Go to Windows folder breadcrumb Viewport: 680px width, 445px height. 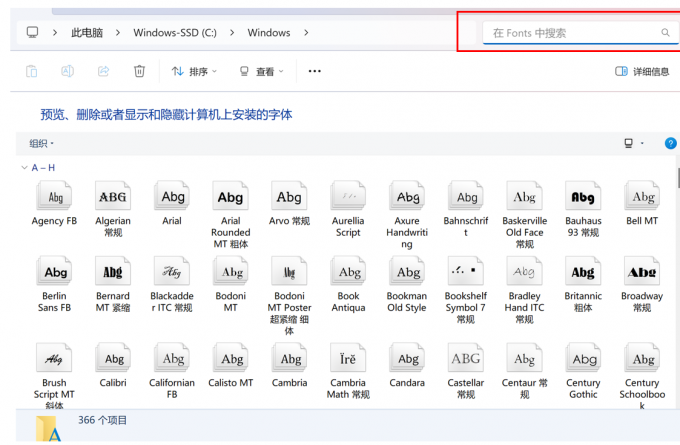269,33
